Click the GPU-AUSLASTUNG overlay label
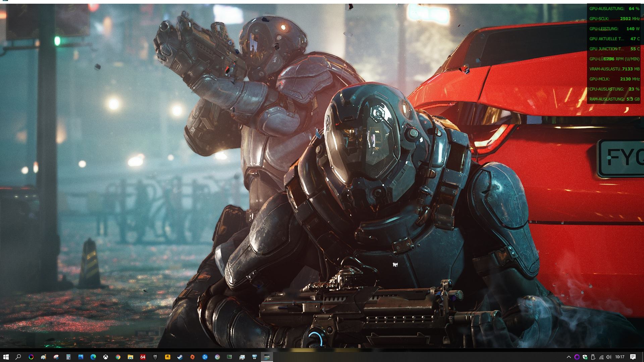The width and height of the screenshot is (644, 362). 607,9
